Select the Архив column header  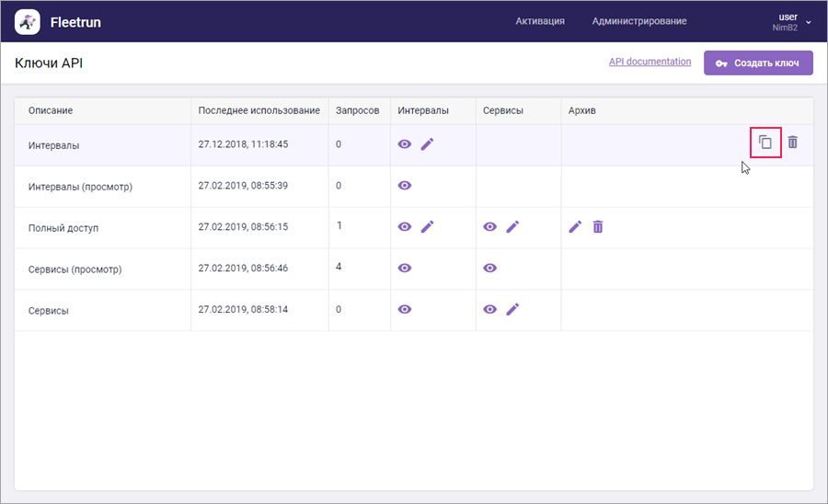(x=582, y=110)
